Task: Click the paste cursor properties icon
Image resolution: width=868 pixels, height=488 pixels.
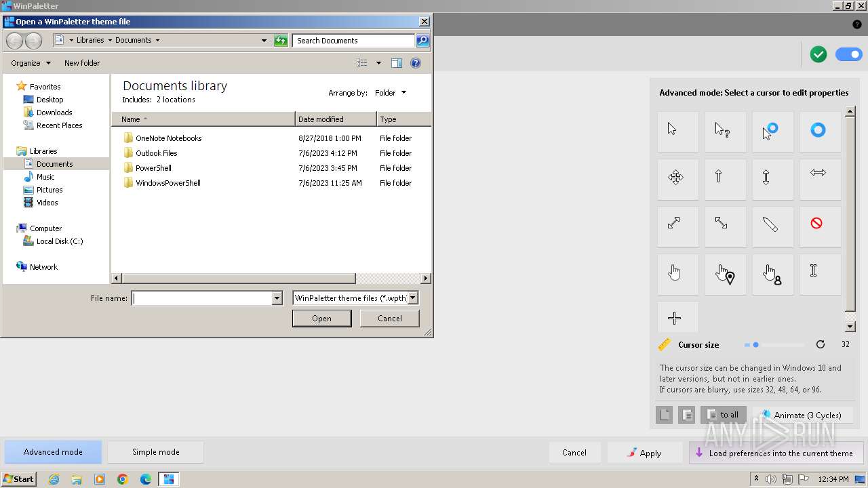Action: 687,415
